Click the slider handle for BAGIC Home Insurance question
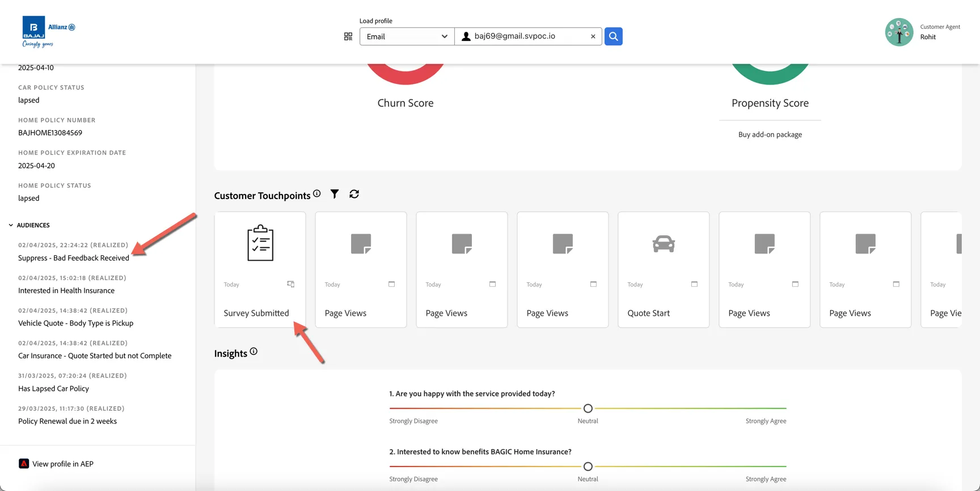Screen dimensions: 980x491 pyautogui.click(x=588, y=466)
